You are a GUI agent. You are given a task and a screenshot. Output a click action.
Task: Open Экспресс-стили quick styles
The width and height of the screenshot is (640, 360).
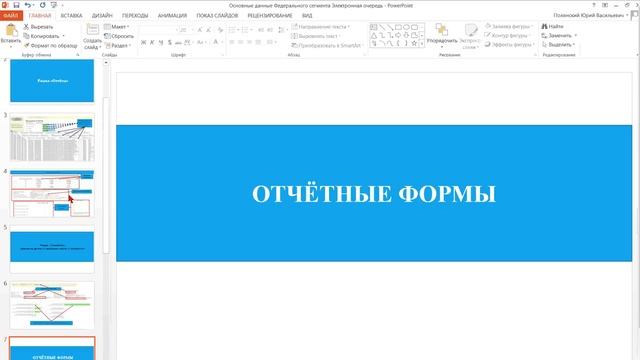[470, 36]
